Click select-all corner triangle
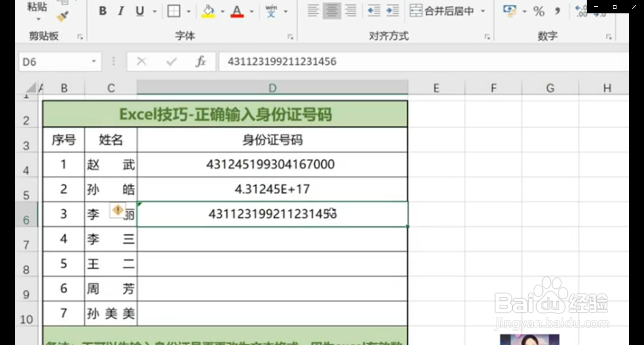The height and width of the screenshot is (345, 644). [x=31, y=88]
